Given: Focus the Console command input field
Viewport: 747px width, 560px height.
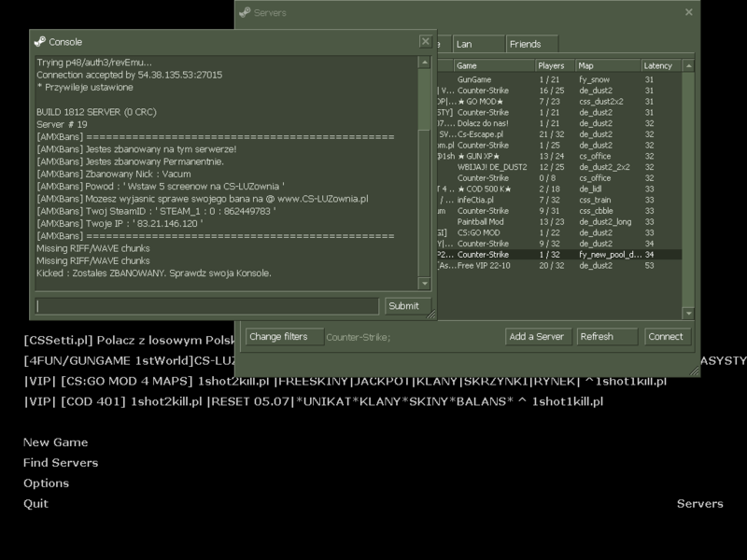Looking at the screenshot, I should click(x=207, y=306).
